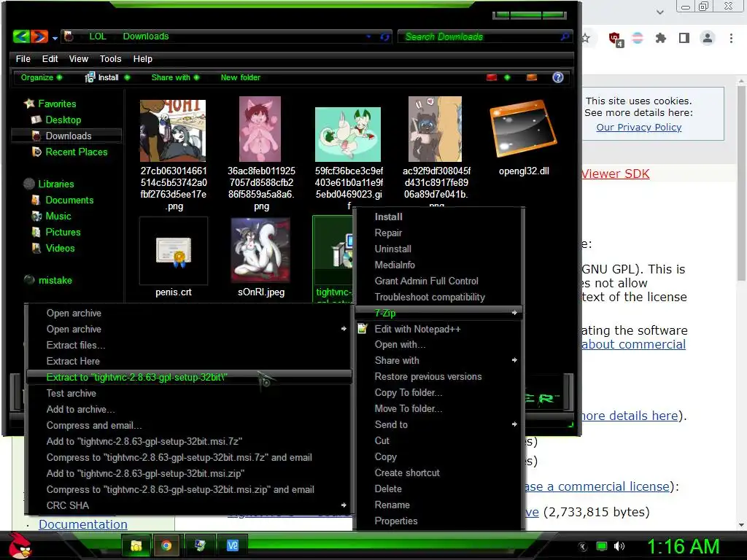Expand the Share with context submenu arrow

click(x=514, y=360)
